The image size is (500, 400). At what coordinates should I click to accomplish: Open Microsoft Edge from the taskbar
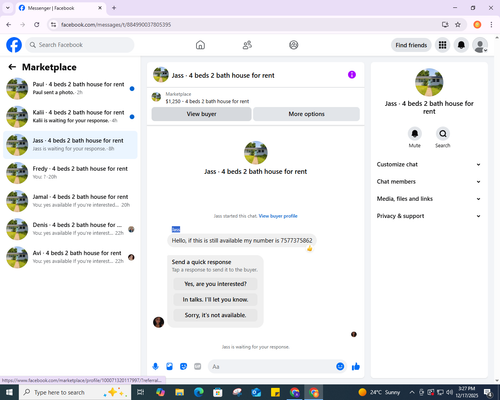(199, 392)
